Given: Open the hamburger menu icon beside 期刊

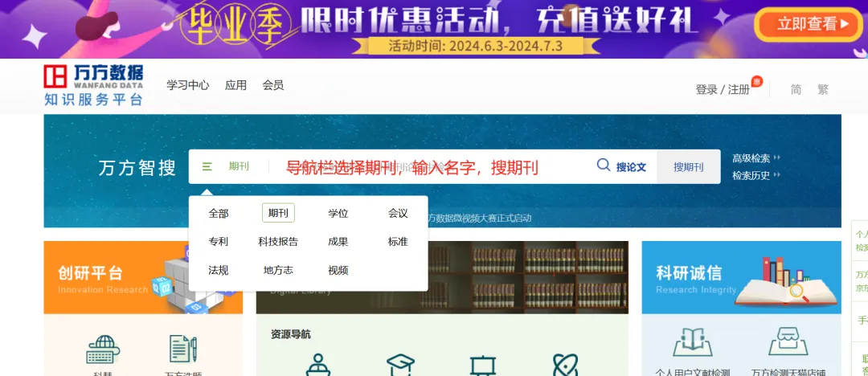Looking at the screenshot, I should tap(207, 166).
